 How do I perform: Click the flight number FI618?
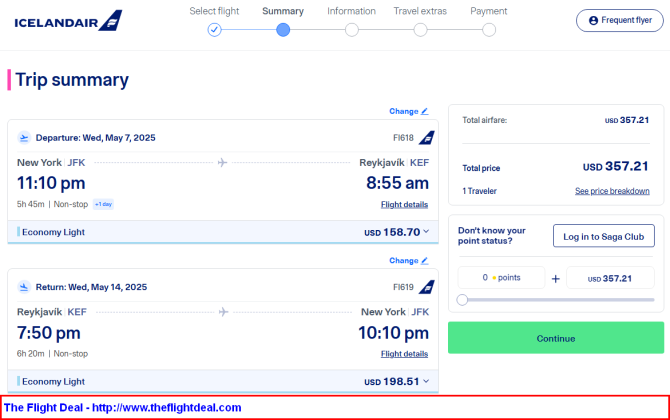[x=403, y=138]
